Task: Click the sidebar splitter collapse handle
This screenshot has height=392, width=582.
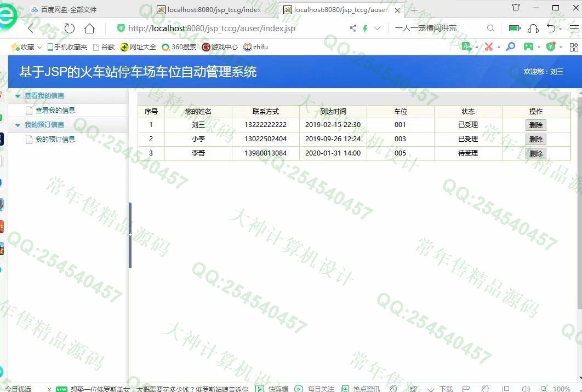Action: [130, 235]
